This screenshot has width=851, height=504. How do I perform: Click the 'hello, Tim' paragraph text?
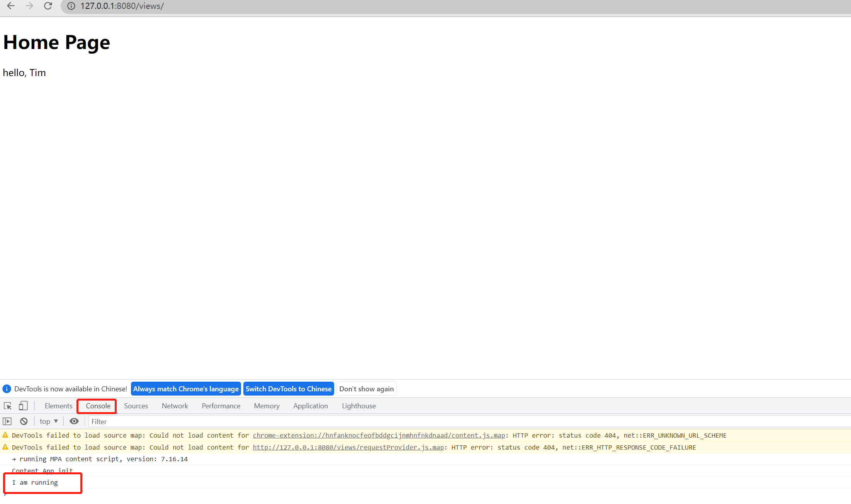click(24, 73)
